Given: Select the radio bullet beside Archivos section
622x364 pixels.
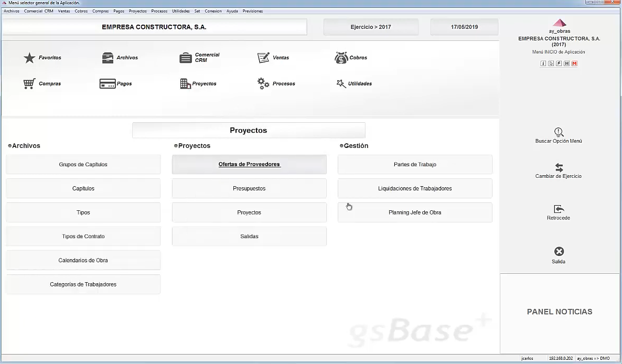Looking at the screenshot, I should pyautogui.click(x=9, y=145).
